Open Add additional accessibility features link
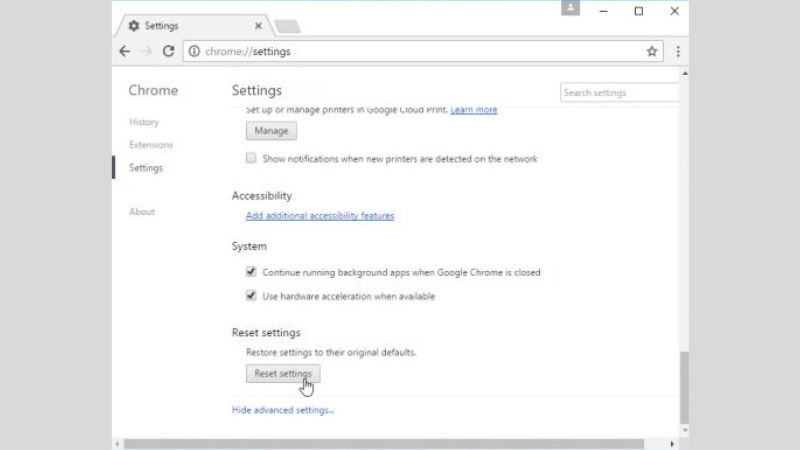800x450 pixels. point(320,216)
